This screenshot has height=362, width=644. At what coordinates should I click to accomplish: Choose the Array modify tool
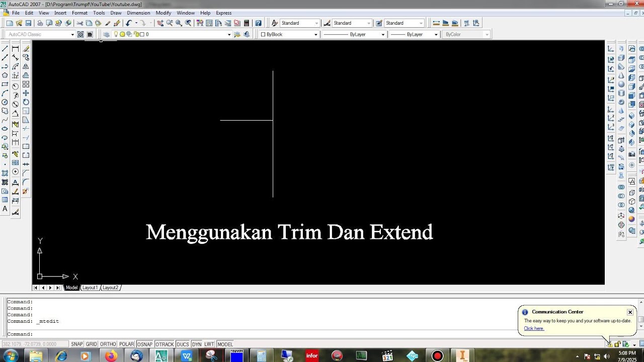coord(26,84)
